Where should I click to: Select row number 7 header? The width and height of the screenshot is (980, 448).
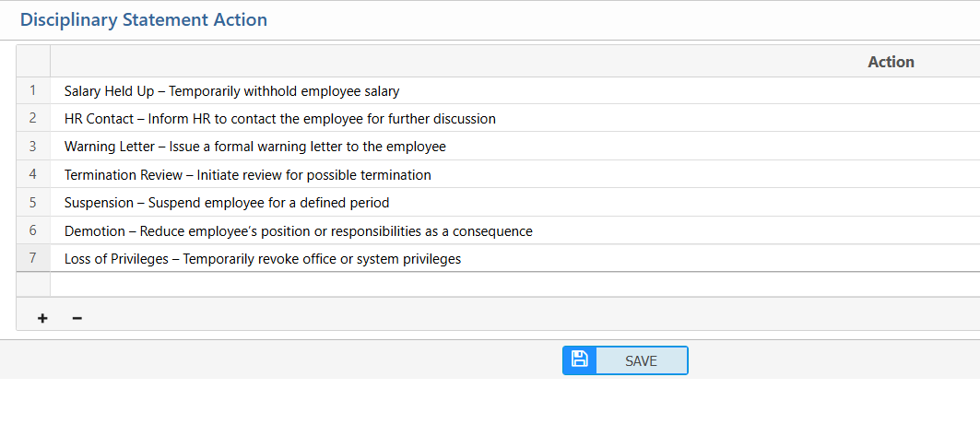point(33,258)
